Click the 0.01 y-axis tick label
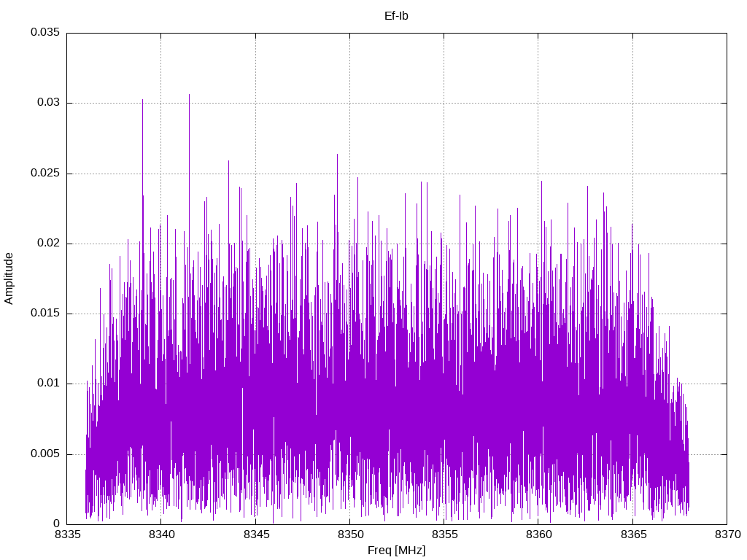747x560 pixels. coord(49,384)
